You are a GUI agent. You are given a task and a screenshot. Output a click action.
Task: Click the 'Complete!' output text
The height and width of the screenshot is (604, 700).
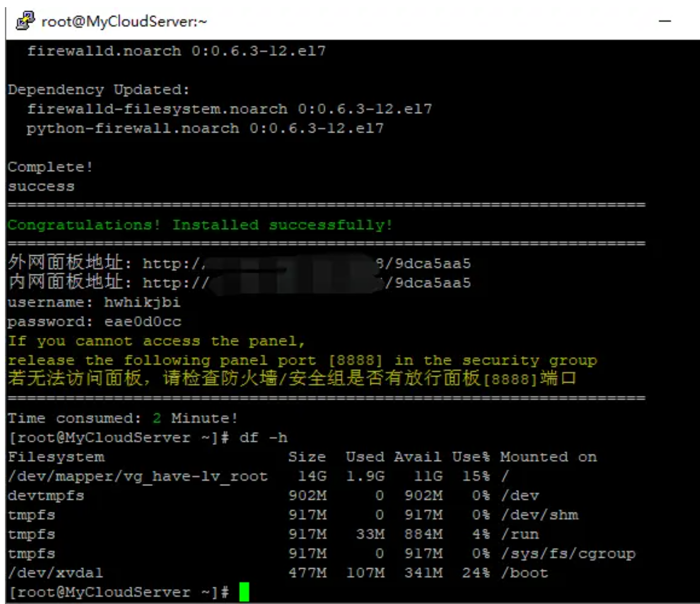pyautogui.click(x=50, y=167)
